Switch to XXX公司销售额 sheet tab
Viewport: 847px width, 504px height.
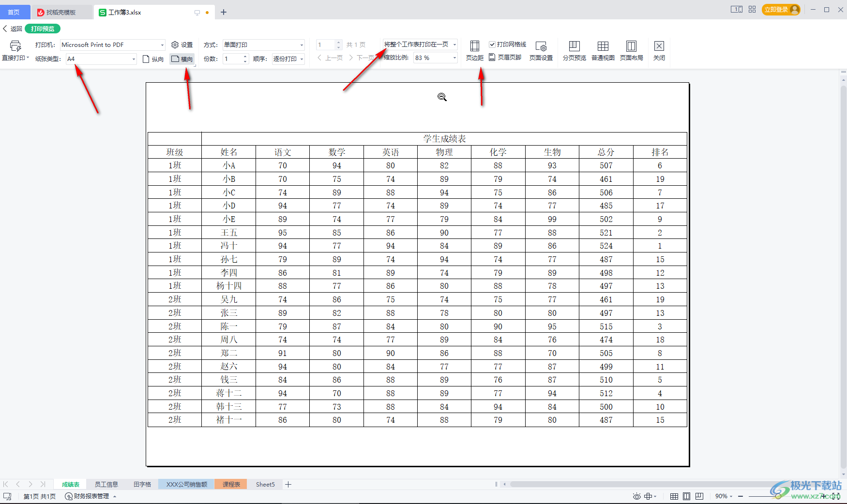pyautogui.click(x=187, y=484)
